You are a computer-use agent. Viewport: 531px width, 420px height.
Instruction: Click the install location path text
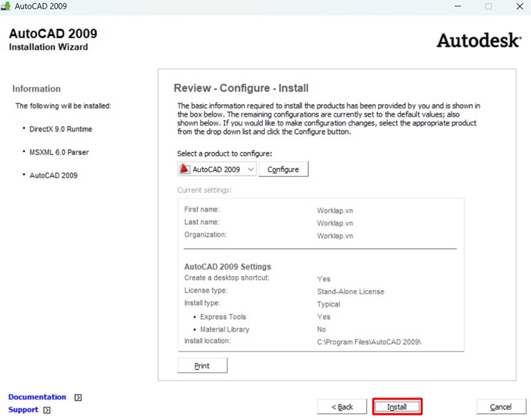tap(369, 342)
